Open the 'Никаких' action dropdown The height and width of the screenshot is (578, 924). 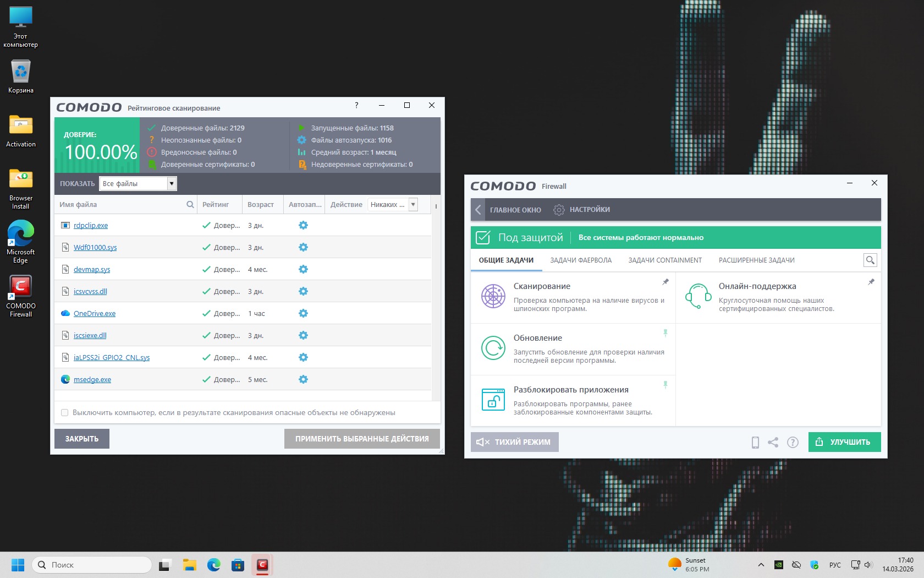coord(413,204)
